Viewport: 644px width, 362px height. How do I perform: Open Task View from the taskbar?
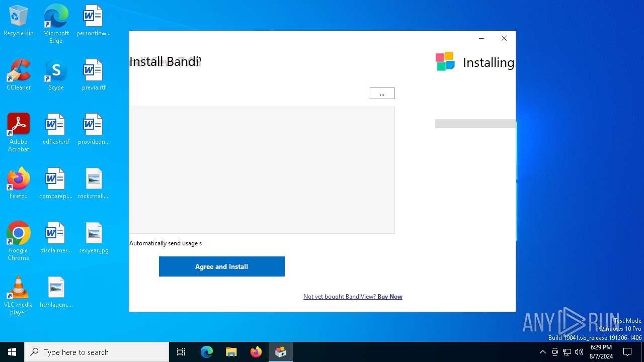click(181, 352)
